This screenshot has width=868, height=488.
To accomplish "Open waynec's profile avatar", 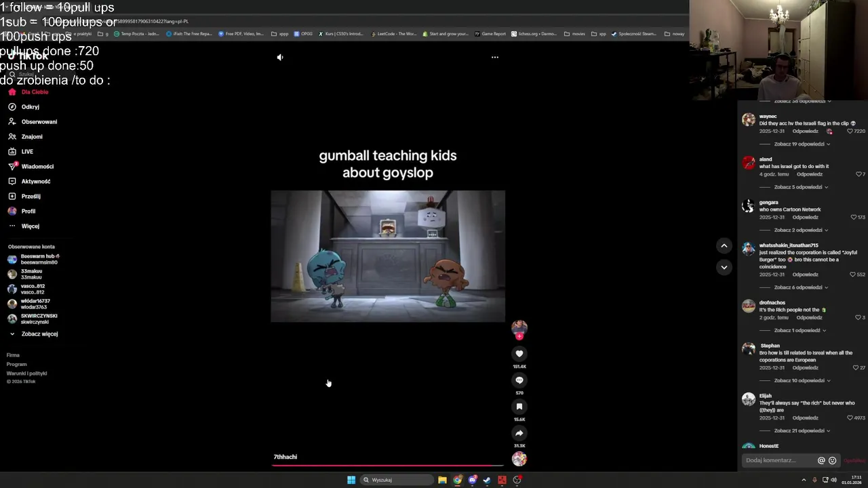I will coord(749,120).
